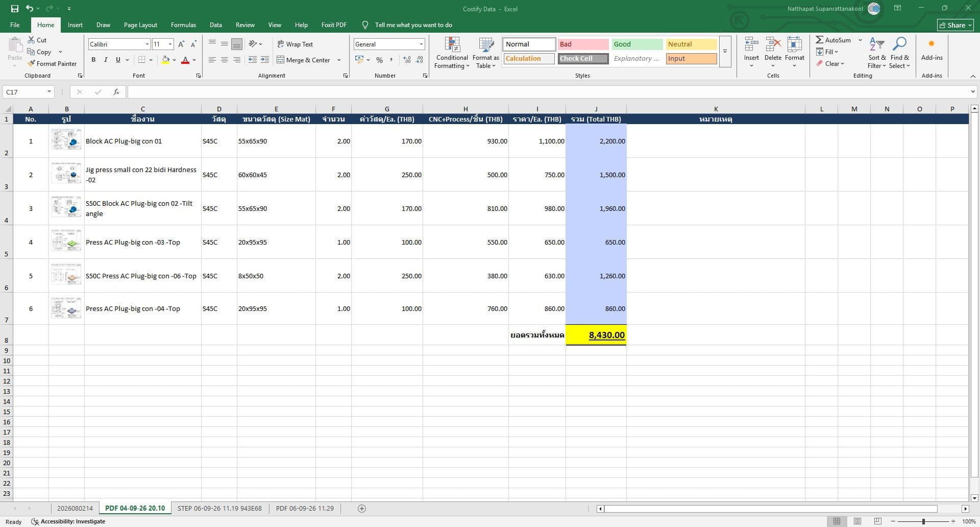The image size is (980, 527).
Task: Select the Format Painter tool
Action: pos(52,63)
